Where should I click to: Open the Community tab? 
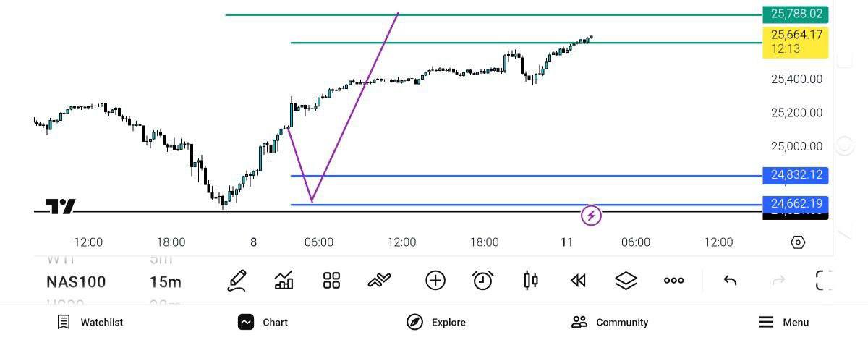tap(609, 323)
